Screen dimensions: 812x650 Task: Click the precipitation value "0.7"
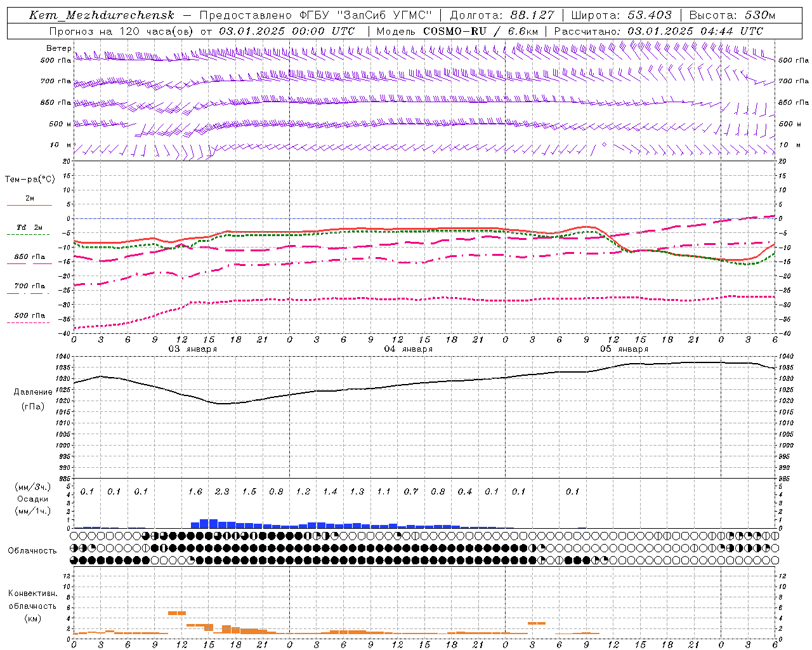click(411, 492)
